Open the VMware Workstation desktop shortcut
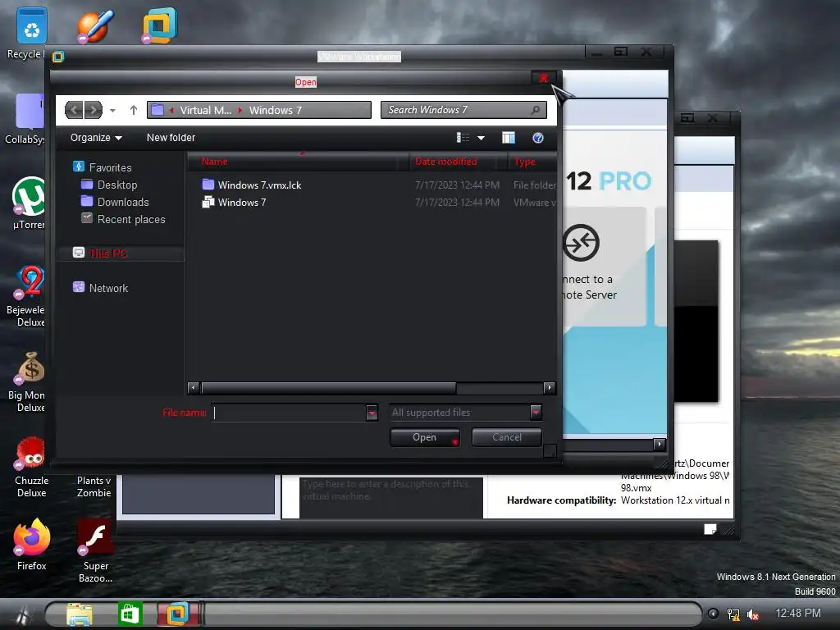The image size is (840, 630). (160, 25)
